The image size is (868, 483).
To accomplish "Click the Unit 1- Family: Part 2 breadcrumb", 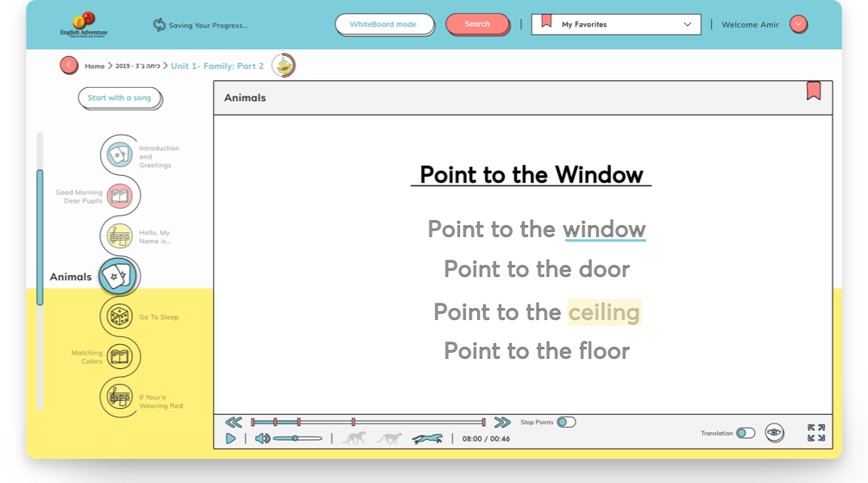I will click(217, 66).
